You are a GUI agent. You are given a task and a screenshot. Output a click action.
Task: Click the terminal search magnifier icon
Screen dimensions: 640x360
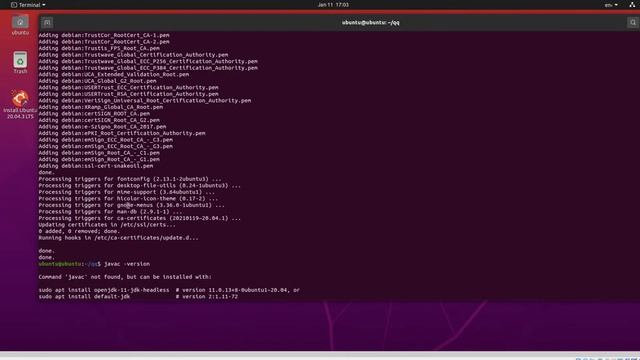click(x=633, y=22)
